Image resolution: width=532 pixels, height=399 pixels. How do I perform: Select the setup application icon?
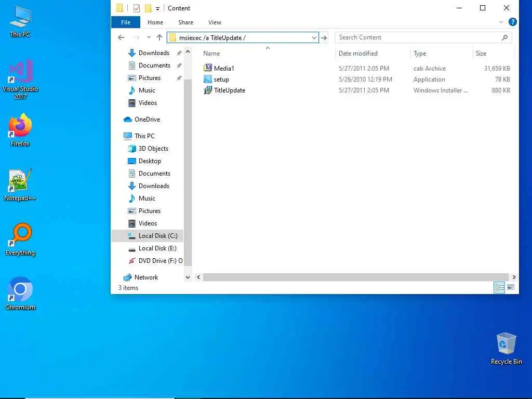click(208, 79)
